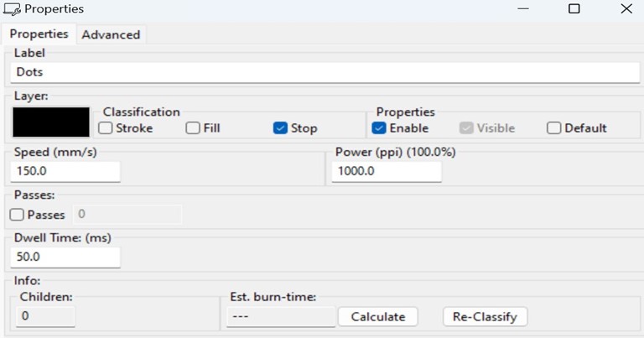This screenshot has height=338, width=644.
Task: Enable the Passes checkbox
Action: click(18, 215)
